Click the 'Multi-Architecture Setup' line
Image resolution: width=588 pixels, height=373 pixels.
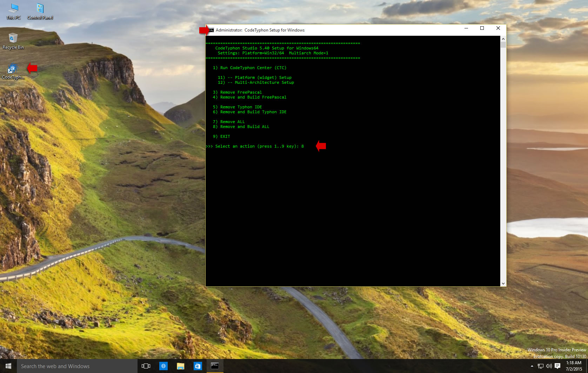[256, 82]
